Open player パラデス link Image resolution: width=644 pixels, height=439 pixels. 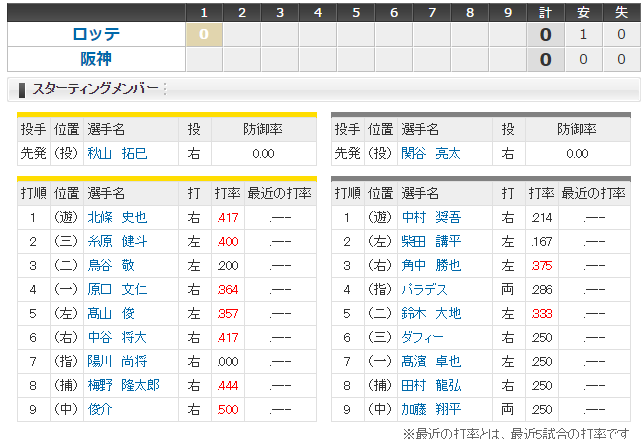pos(424,290)
